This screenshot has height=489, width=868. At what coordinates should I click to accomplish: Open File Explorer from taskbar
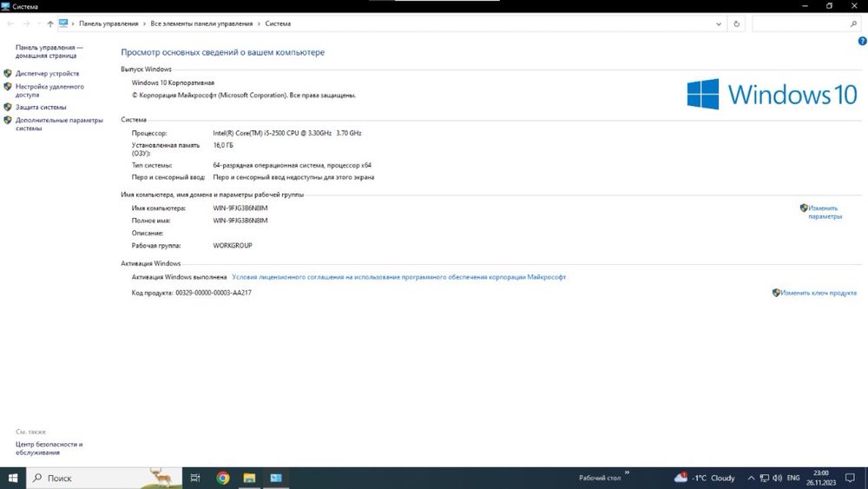pyautogui.click(x=249, y=478)
